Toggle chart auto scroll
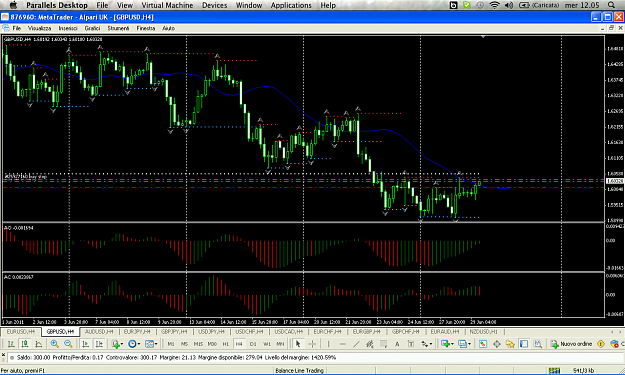 coord(86,344)
